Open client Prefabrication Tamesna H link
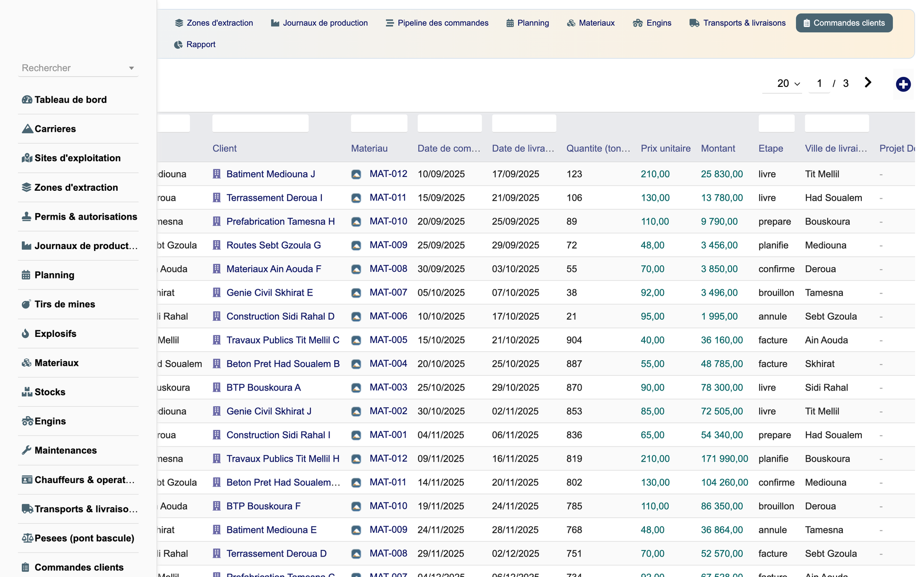This screenshot has height=577, width=924. [281, 222]
